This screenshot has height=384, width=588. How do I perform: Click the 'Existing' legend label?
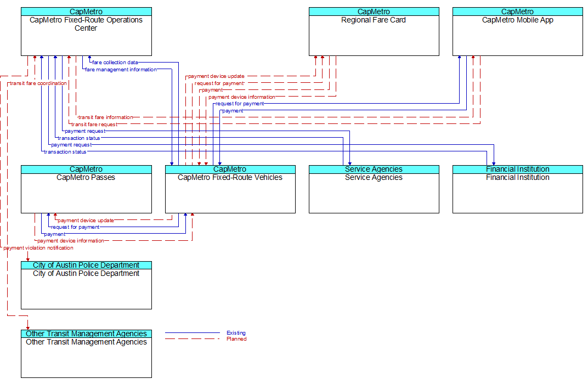[236, 333]
